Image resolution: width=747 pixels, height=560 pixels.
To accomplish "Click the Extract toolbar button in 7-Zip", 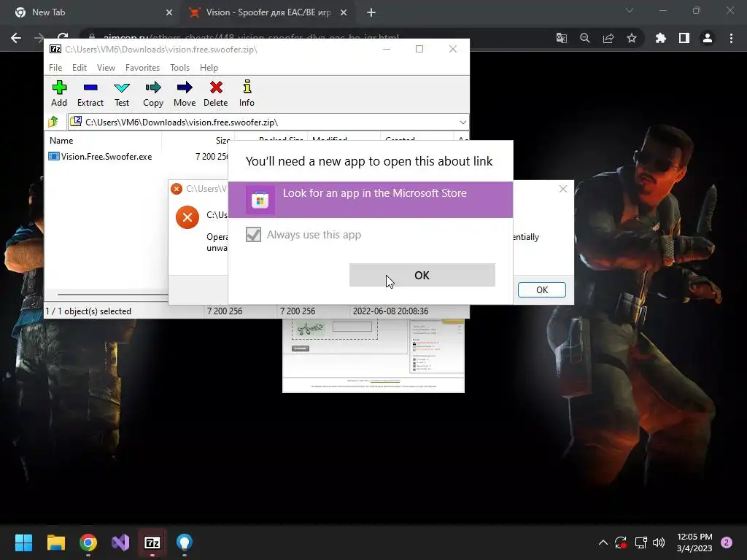I will click(90, 93).
